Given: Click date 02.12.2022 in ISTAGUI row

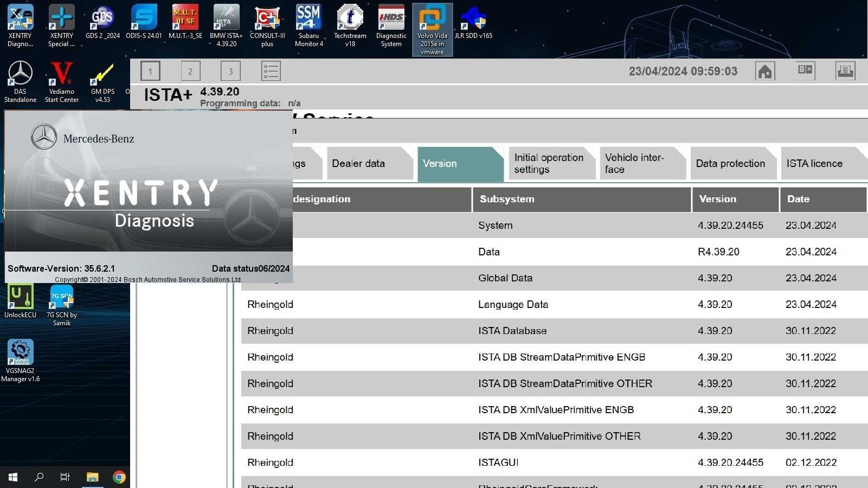Looking at the screenshot, I should point(811,463).
